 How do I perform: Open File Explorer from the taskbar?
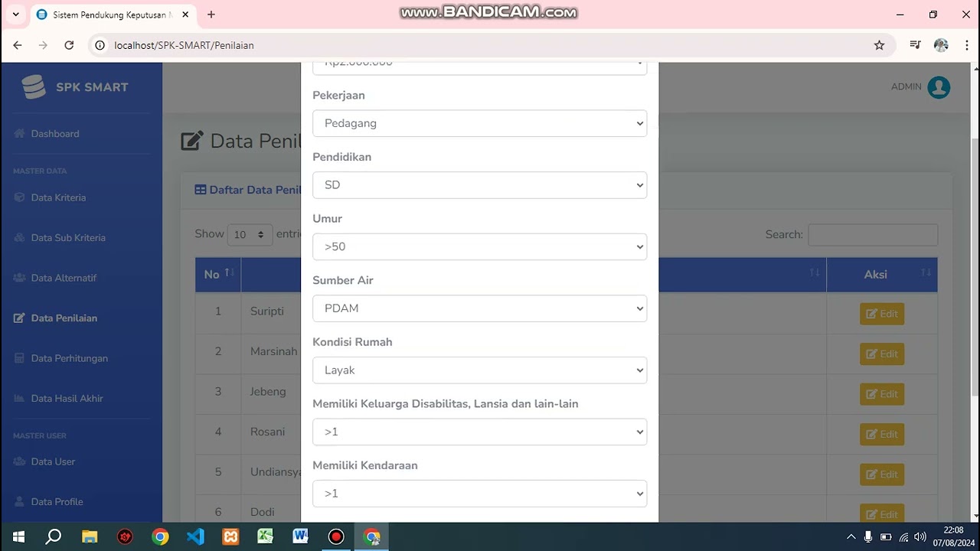coord(90,536)
